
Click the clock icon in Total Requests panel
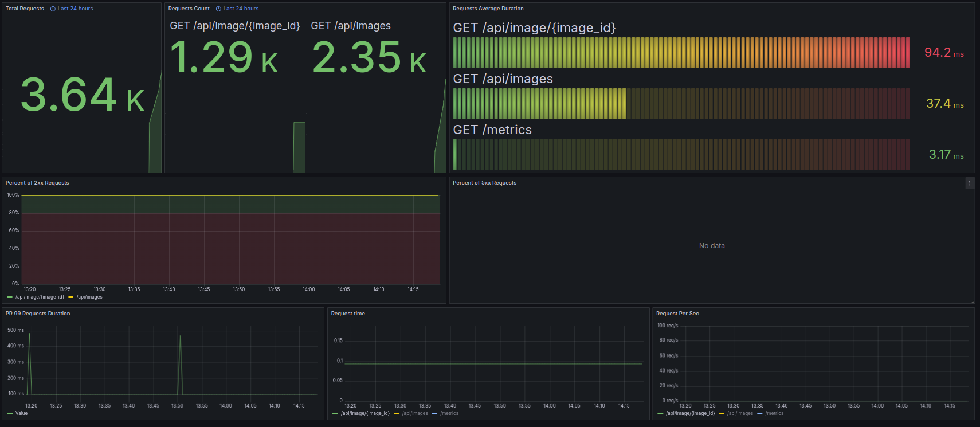click(53, 9)
